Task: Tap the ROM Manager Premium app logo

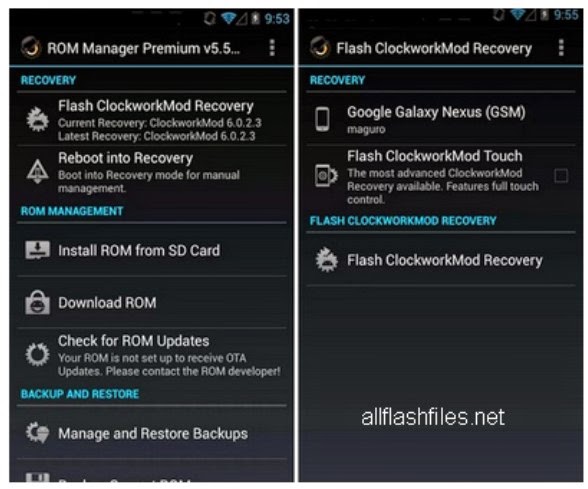Action: (31, 48)
